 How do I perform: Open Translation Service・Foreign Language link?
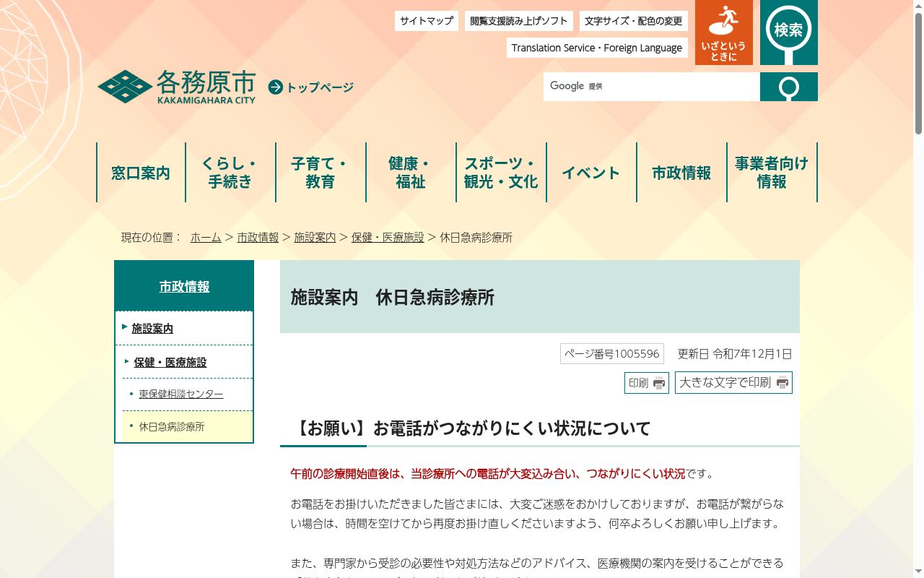(x=597, y=48)
